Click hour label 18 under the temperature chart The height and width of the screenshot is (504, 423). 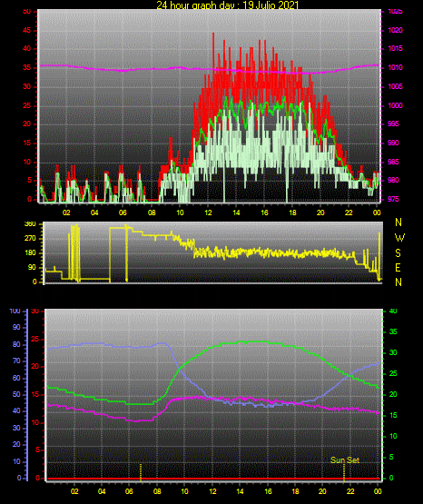coord(295,491)
